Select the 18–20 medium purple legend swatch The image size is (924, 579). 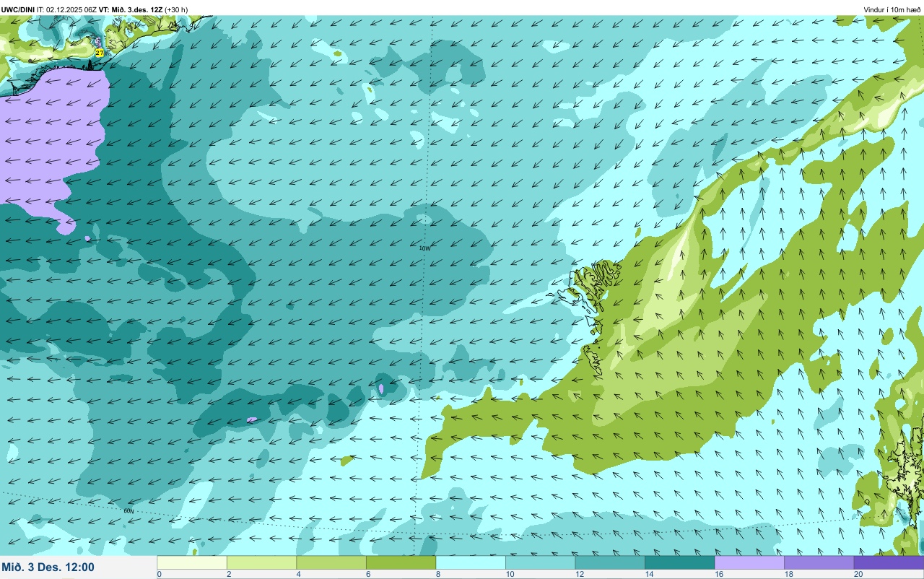click(819, 562)
